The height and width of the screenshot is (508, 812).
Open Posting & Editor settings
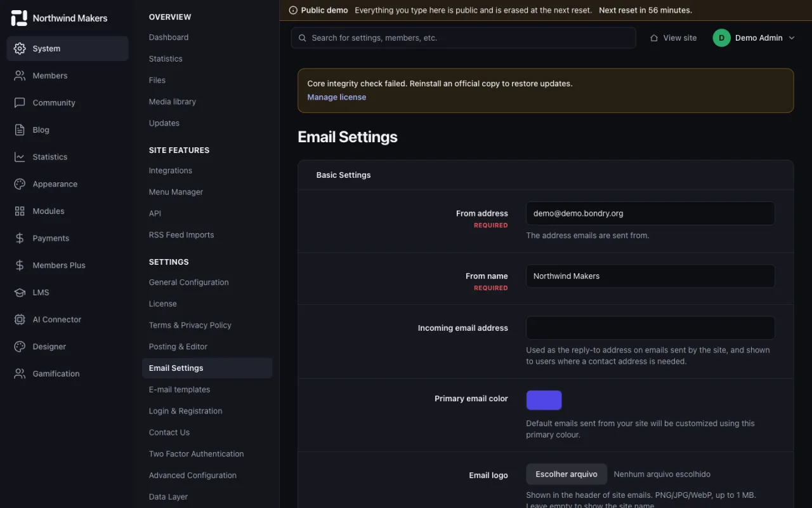tap(178, 347)
